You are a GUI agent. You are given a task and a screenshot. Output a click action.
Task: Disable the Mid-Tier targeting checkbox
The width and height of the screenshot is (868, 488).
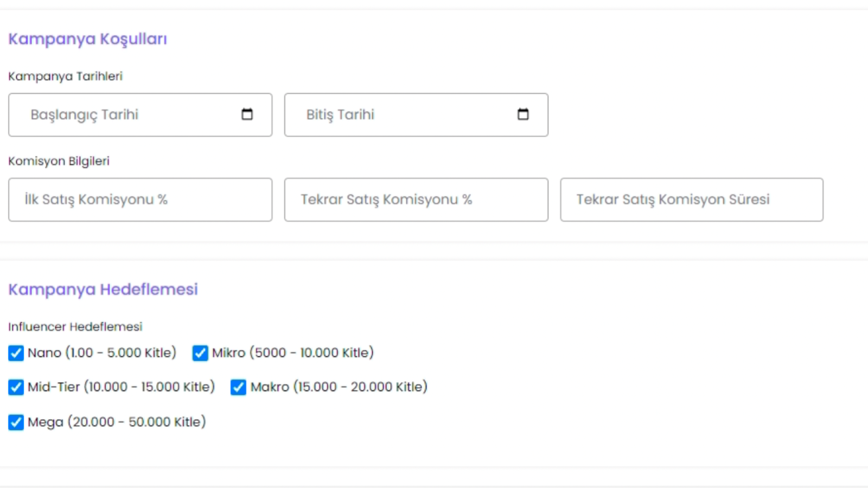[16, 387]
